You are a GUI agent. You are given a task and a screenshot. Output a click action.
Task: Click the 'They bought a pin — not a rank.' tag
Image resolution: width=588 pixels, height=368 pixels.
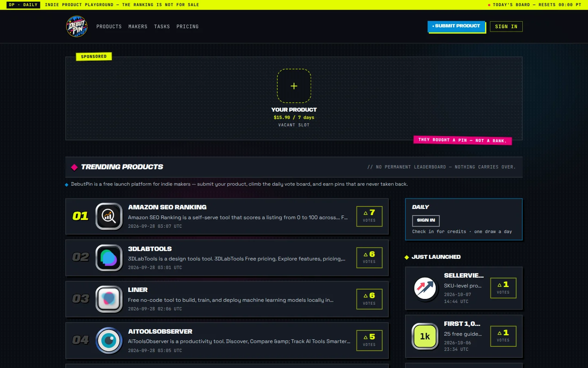(x=462, y=140)
